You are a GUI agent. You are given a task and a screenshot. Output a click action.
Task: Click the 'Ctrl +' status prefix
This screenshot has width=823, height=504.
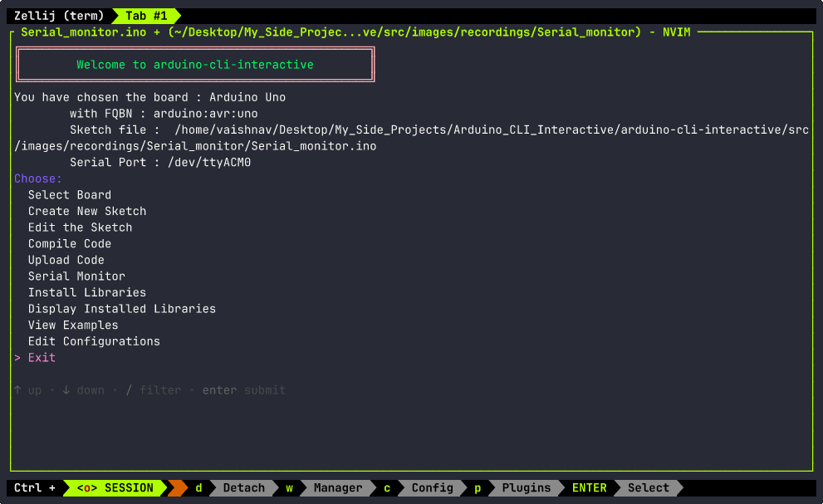point(35,487)
